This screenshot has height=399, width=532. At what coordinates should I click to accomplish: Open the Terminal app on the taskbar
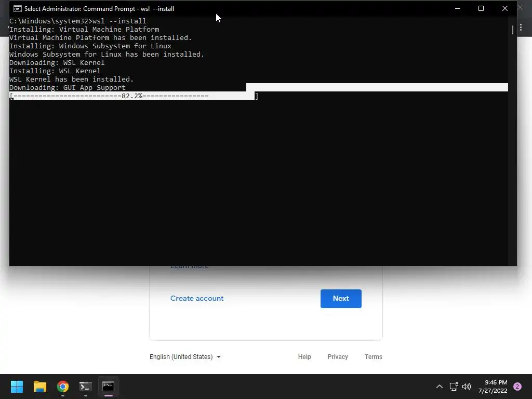[x=86, y=387]
